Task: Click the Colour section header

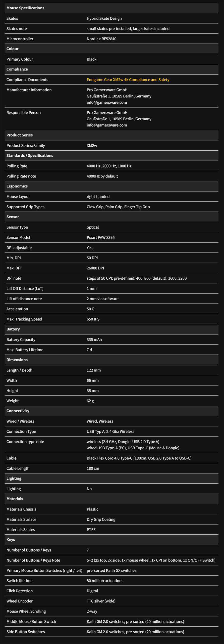Action: 12,49
